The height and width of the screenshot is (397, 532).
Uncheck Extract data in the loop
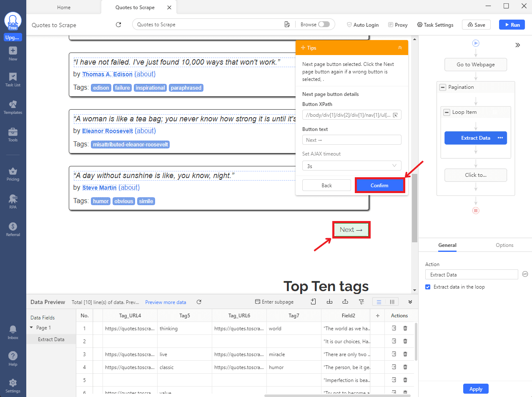[428, 287]
